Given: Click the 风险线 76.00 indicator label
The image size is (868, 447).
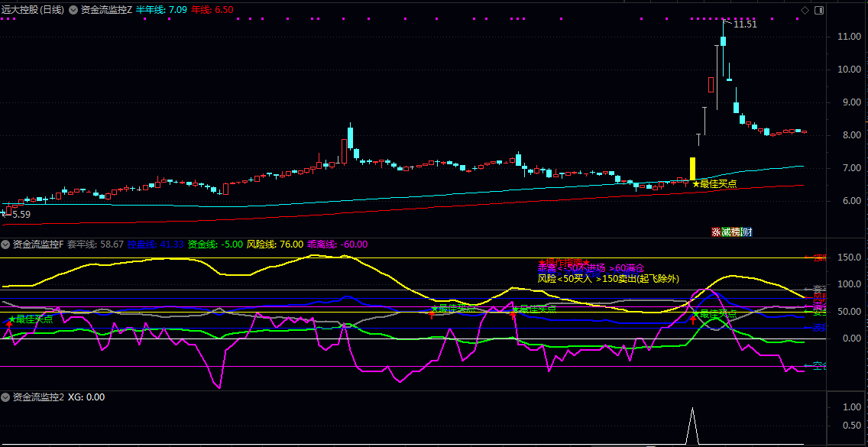Looking at the screenshot, I should click(x=274, y=245).
